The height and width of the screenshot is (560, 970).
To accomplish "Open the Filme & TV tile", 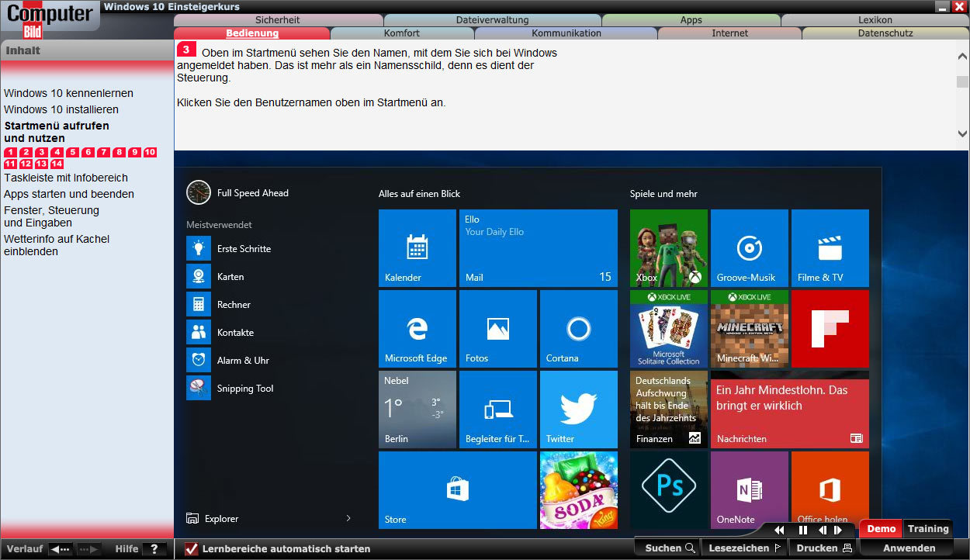I will point(830,248).
